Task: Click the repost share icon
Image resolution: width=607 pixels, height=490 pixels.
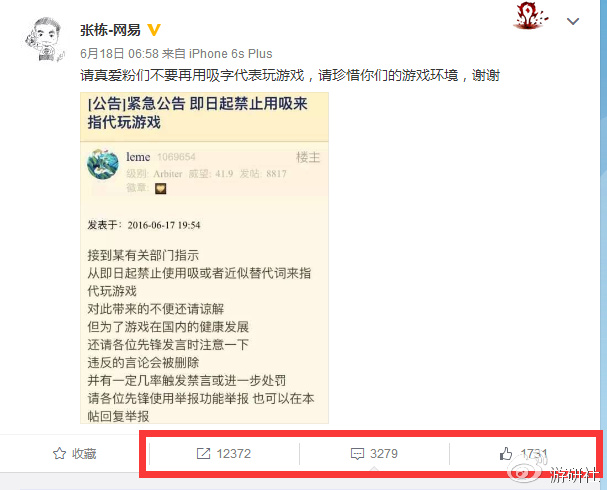Action: point(203,453)
